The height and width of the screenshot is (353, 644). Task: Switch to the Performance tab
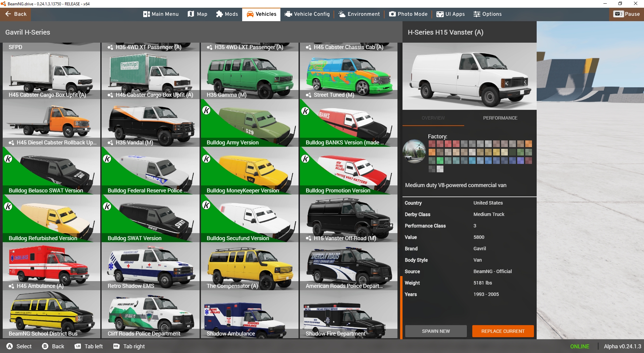click(500, 118)
